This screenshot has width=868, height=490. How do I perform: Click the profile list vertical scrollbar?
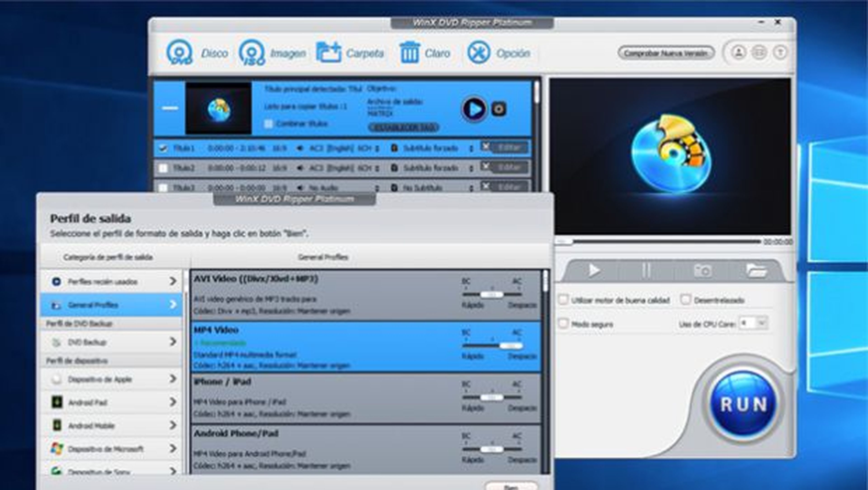[x=545, y=372]
